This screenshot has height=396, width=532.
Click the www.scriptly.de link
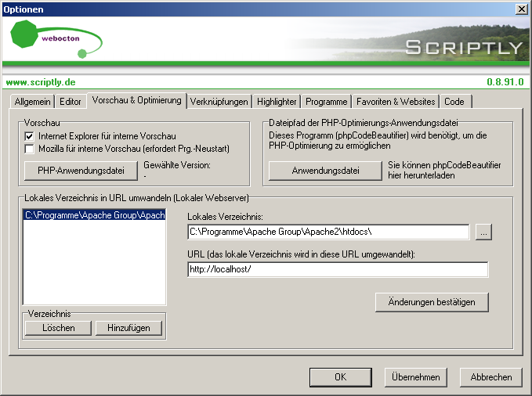click(x=41, y=82)
